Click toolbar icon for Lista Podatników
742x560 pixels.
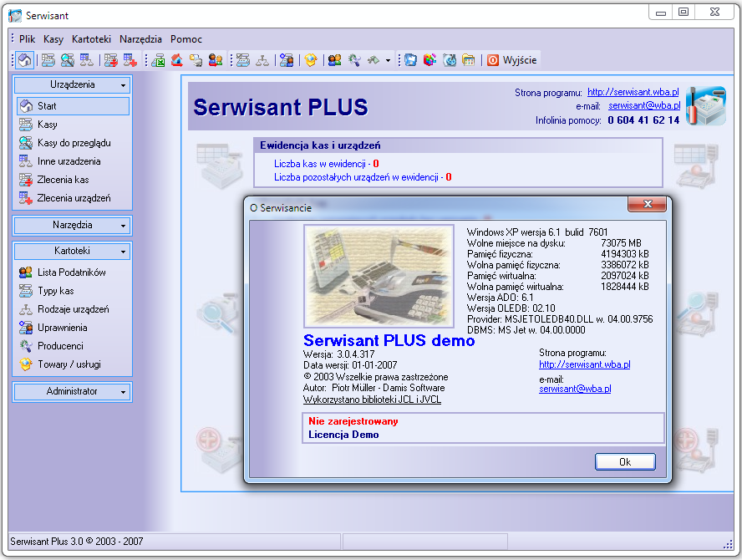click(x=334, y=60)
